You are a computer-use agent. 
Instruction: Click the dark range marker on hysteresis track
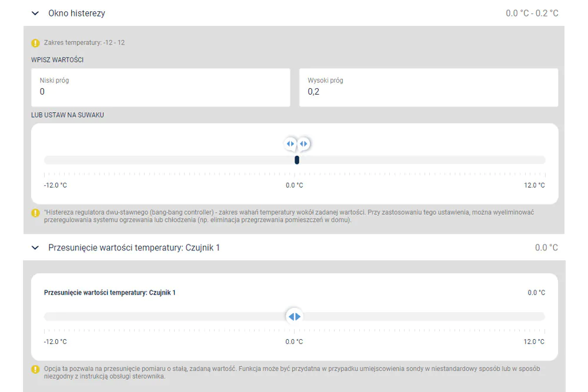pyautogui.click(x=296, y=160)
